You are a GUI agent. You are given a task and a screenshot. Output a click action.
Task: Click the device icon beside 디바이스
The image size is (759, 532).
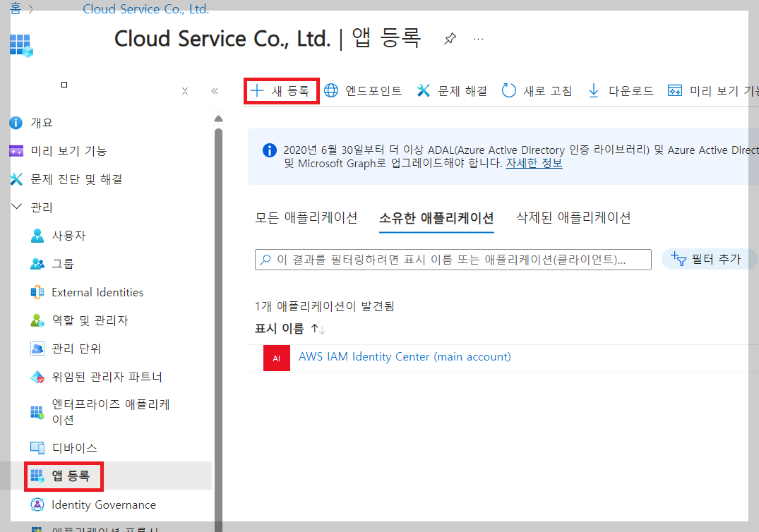(x=37, y=448)
